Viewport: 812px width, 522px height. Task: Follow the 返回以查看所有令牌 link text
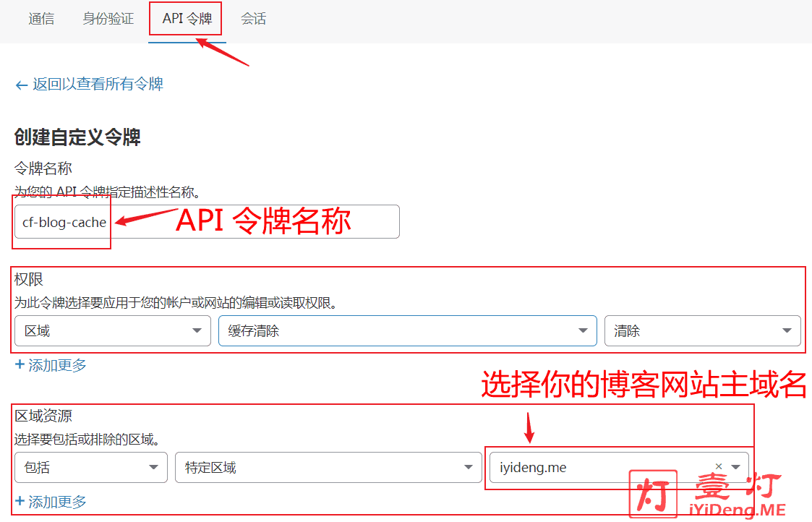tap(98, 85)
